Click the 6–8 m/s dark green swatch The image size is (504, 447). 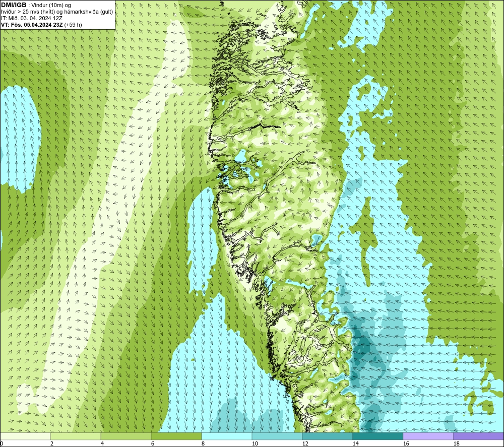tap(176, 436)
